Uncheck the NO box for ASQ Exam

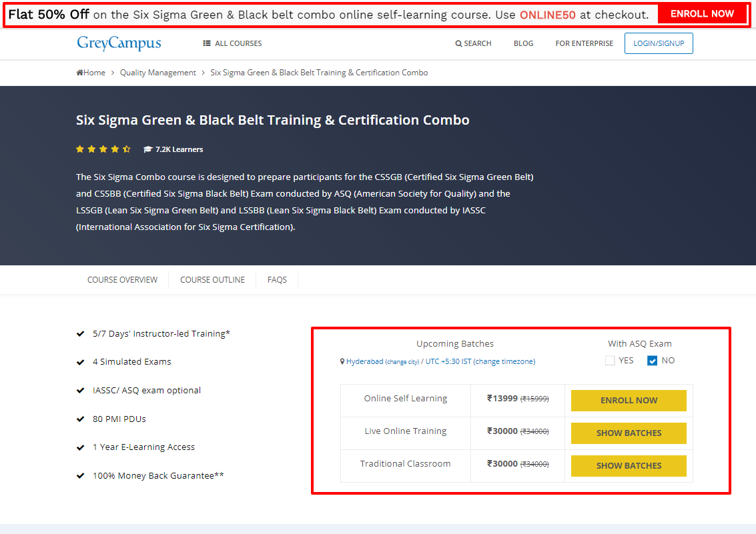pyautogui.click(x=653, y=361)
